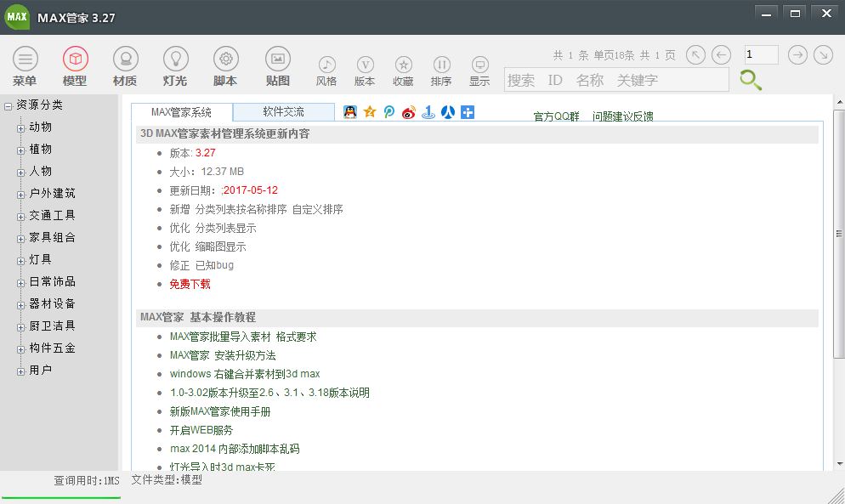The image size is (845, 504).
Task: Click the 风格 style filter icon
Action: pos(326,65)
